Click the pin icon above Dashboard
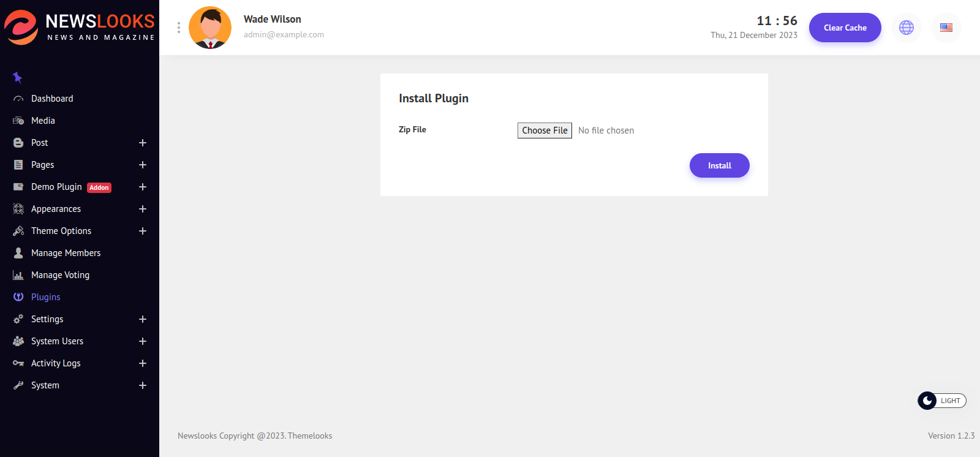The image size is (980, 457). pyautogui.click(x=17, y=78)
